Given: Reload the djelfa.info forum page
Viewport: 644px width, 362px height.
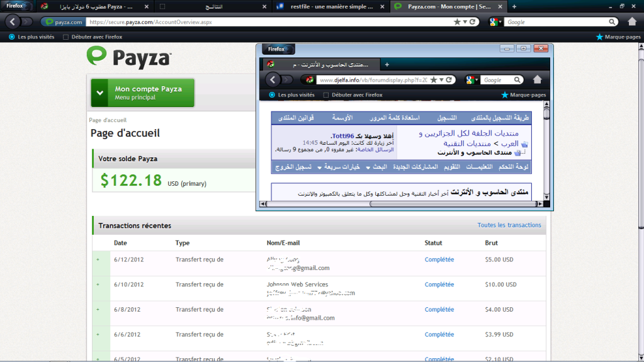Looking at the screenshot, I should pos(449,80).
